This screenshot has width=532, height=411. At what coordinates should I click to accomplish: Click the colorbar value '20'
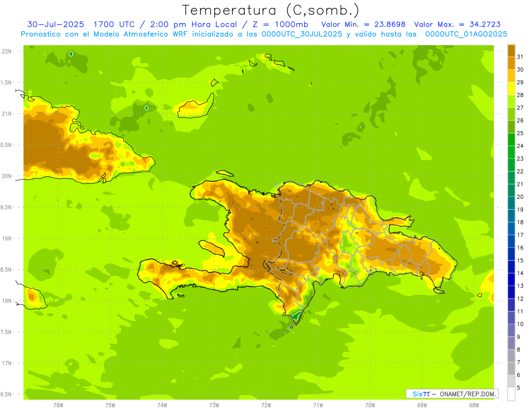520,197
